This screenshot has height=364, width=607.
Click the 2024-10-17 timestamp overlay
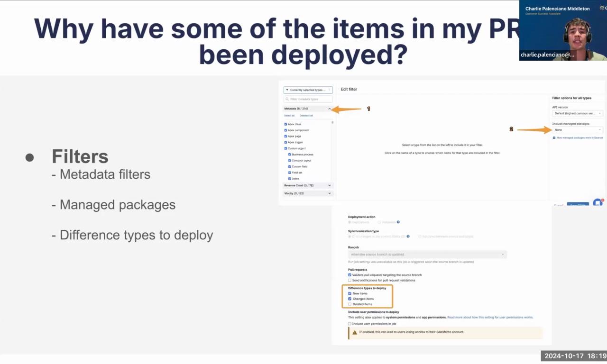coord(574,356)
